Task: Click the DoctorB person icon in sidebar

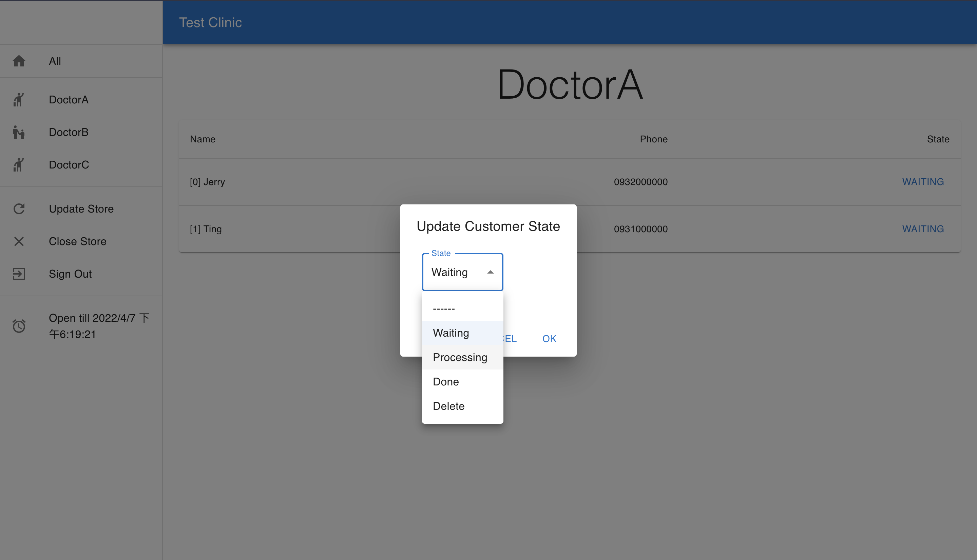Action: 18,132
